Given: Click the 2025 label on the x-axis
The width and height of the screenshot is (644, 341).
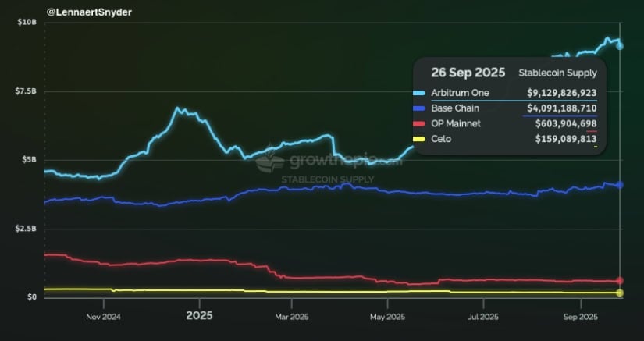Looking at the screenshot, I should pos(198,317).
